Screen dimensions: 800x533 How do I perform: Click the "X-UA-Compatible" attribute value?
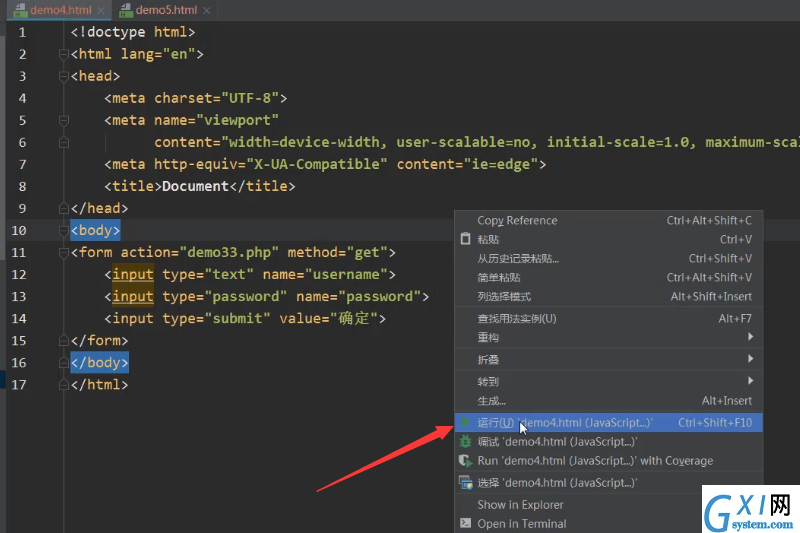pos(317,164)
